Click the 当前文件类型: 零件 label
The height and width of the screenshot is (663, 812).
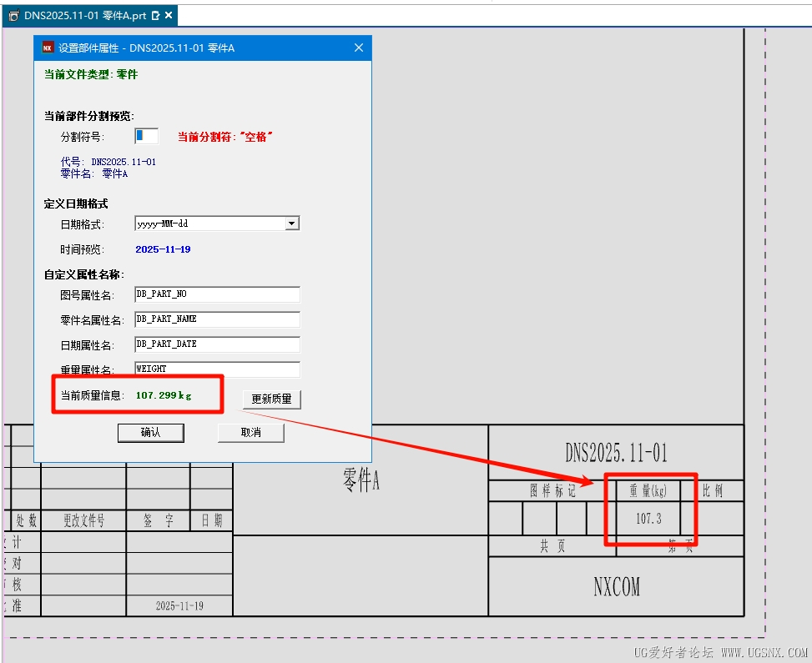pyautogui.click(x=91, y=74)
